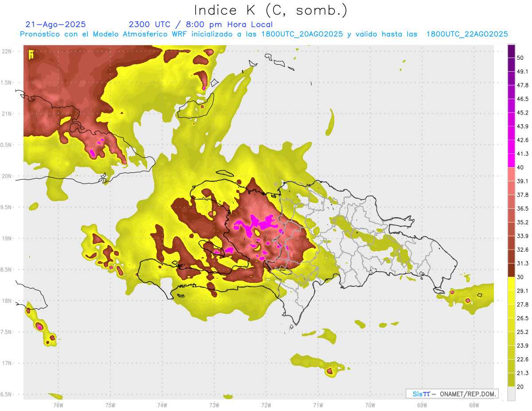Click the colorbar value "41.3"

[523, 154]
